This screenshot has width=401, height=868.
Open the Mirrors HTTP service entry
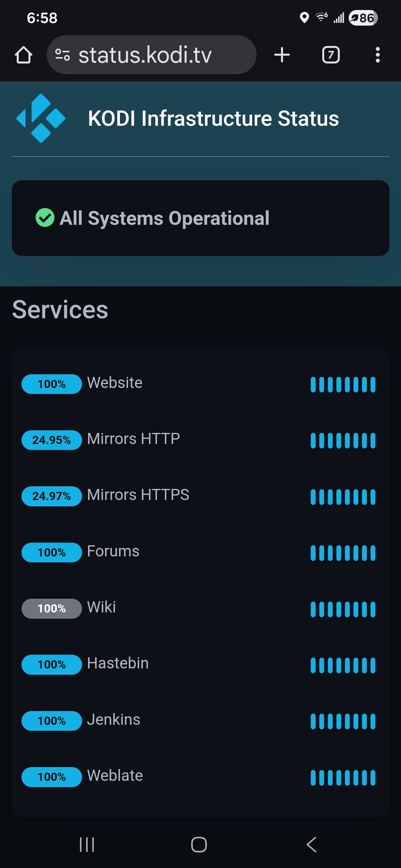133,439
